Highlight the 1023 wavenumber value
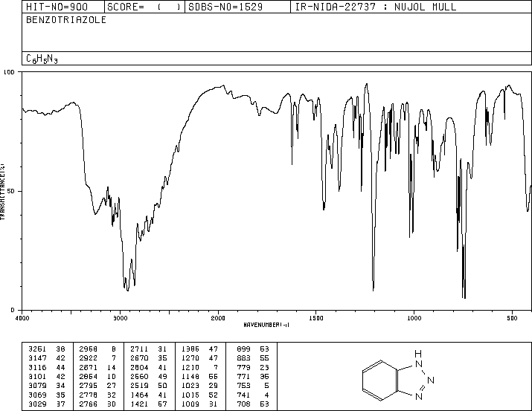 [x=190, y=386]
